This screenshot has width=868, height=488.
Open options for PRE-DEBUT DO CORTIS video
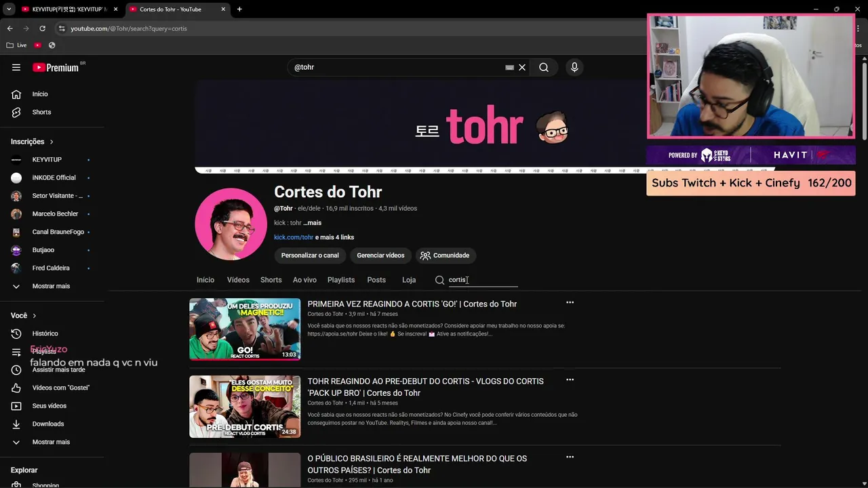(x=570, y=380)
